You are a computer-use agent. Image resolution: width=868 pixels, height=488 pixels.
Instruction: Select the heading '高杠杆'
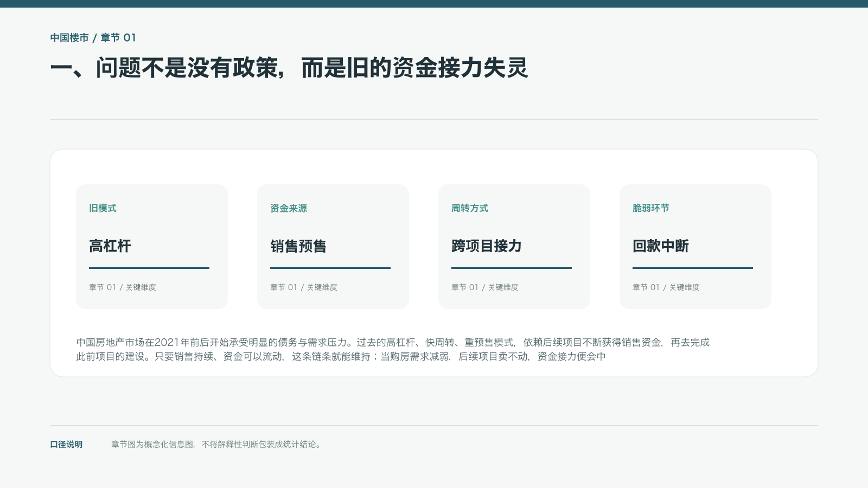click(x=110, y=246)
